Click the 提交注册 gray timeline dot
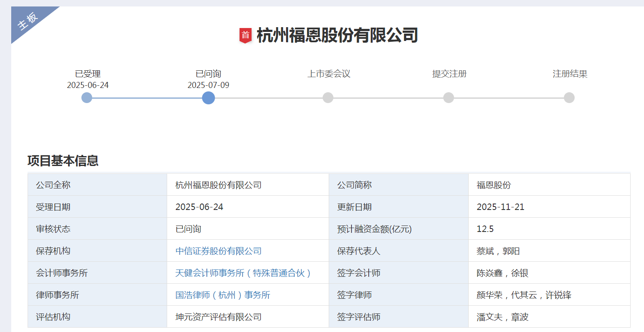This screenshot has height=332, width=644. 448,98
